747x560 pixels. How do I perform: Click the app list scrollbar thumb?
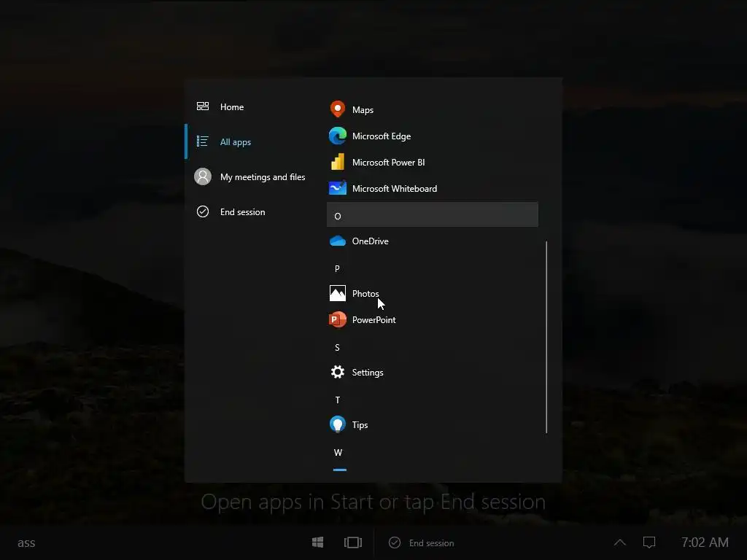[x=546, y=337]
